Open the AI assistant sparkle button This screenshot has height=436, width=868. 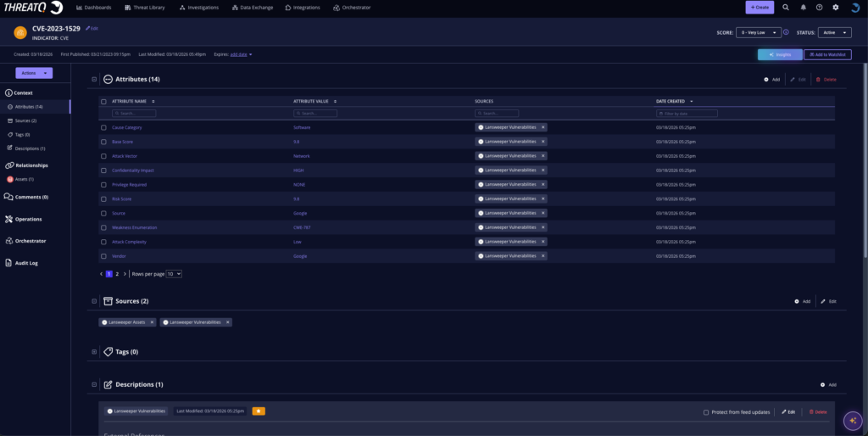(853, 421)
